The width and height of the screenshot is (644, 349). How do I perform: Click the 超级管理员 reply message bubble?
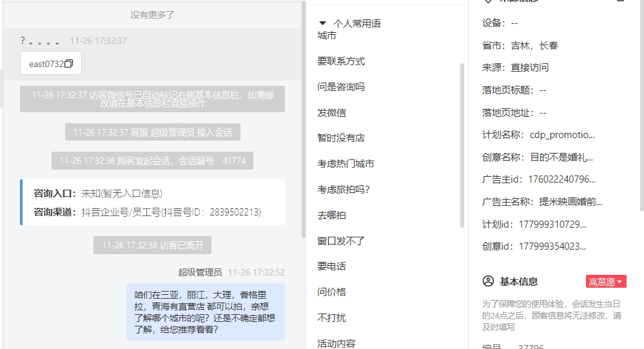tap(206, 312)
